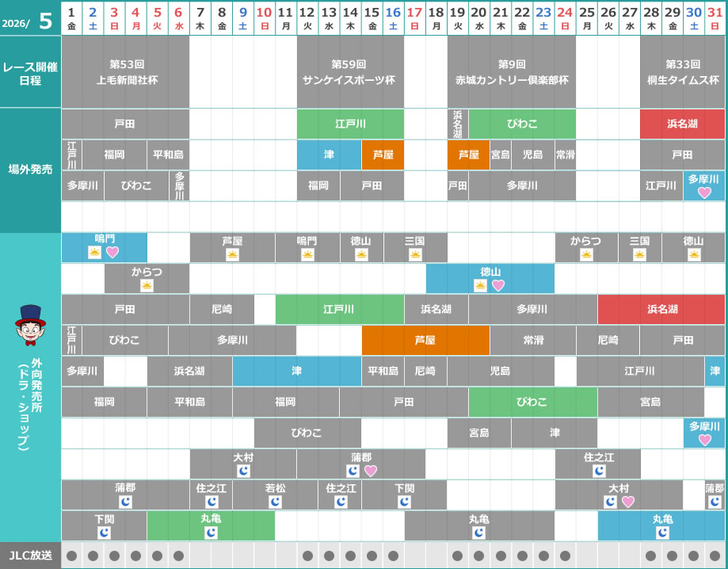Open the 第53回 上毛新聞社杯 race entry
This screenshot has width=728, height=569.
coord(125,72)
